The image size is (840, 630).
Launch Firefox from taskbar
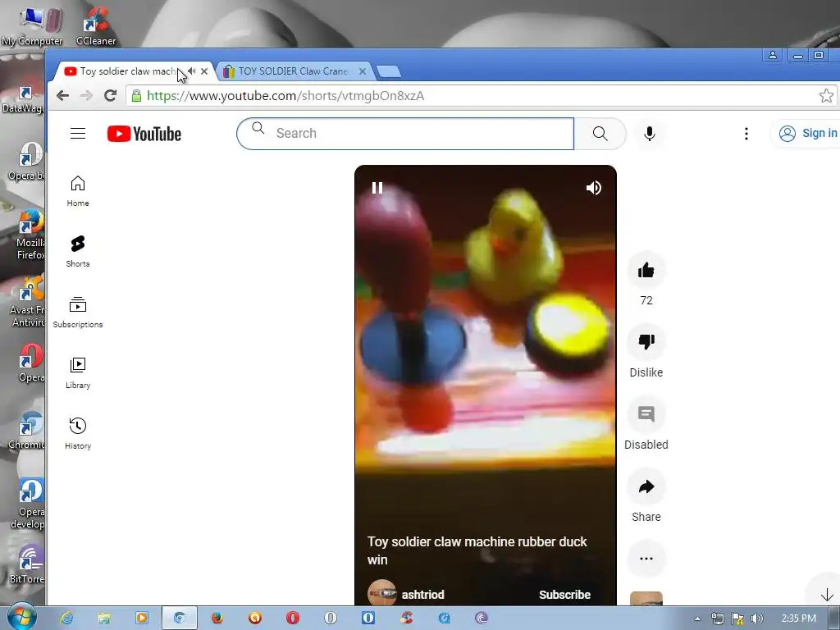pyautogui.click(x=217, y=619)
